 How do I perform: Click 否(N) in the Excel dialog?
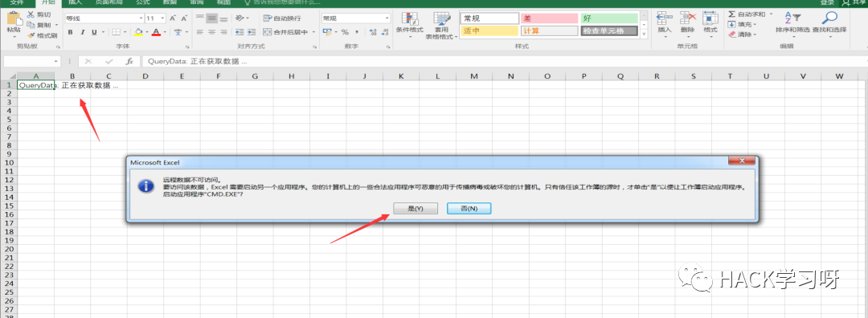[469, 209]
